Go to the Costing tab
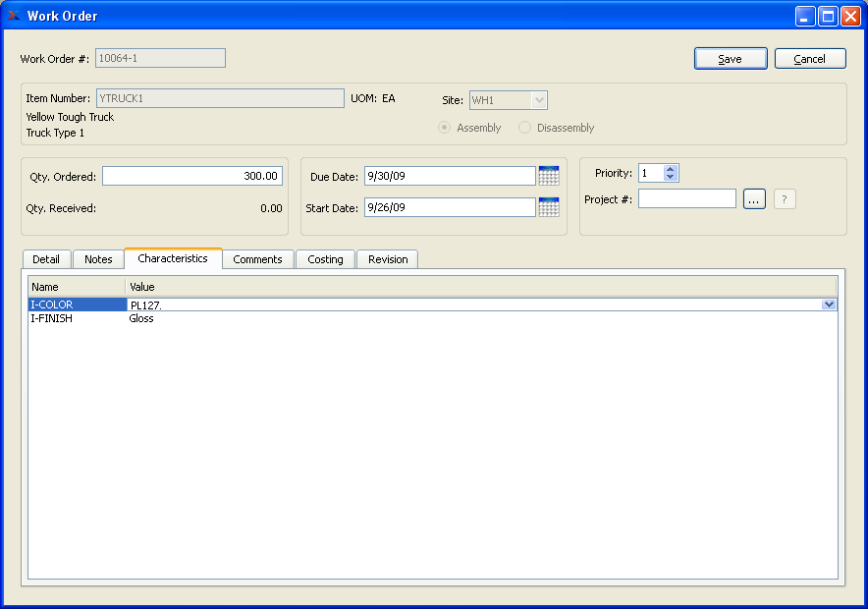The image size is (868, 609). click(x=325, y=259)
